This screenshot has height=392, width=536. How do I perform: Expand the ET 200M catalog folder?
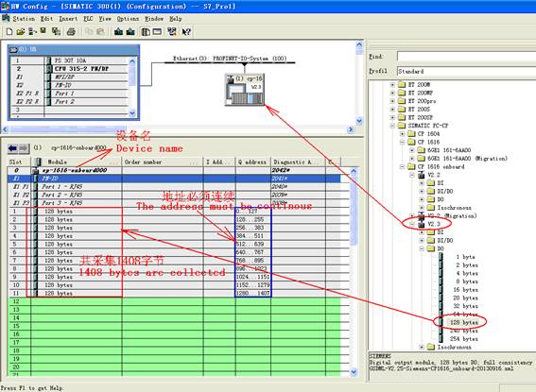point(392,85)
